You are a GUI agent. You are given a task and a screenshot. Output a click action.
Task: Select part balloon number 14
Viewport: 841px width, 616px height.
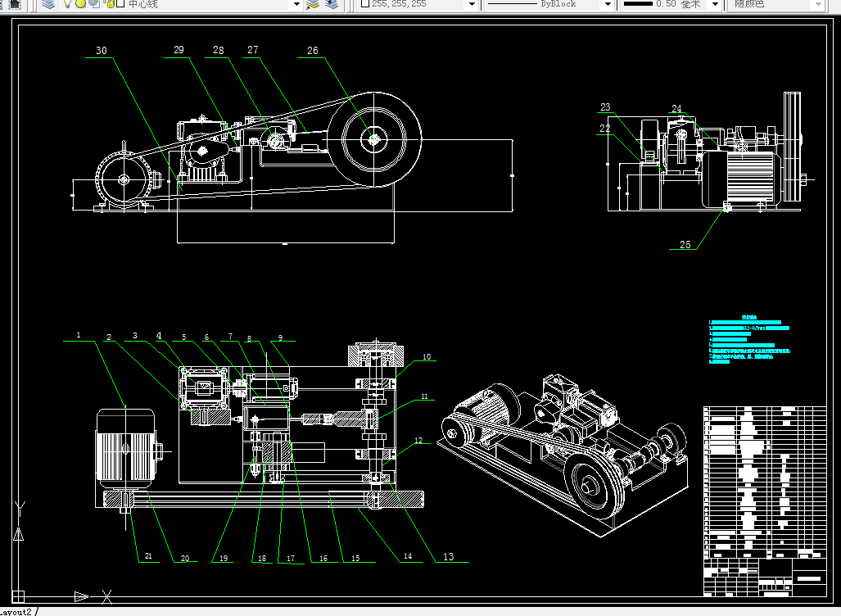(x=408, y=556)
